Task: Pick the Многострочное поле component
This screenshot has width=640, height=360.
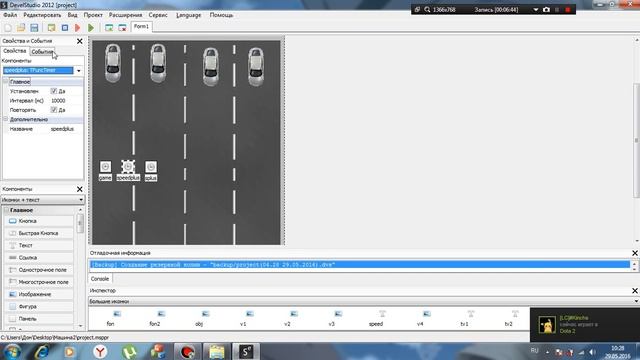Action: click(x=39, y=282)
